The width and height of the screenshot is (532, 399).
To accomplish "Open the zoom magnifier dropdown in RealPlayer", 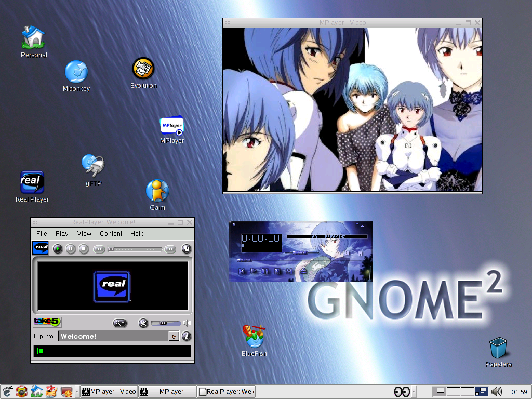I will (120, 323).
